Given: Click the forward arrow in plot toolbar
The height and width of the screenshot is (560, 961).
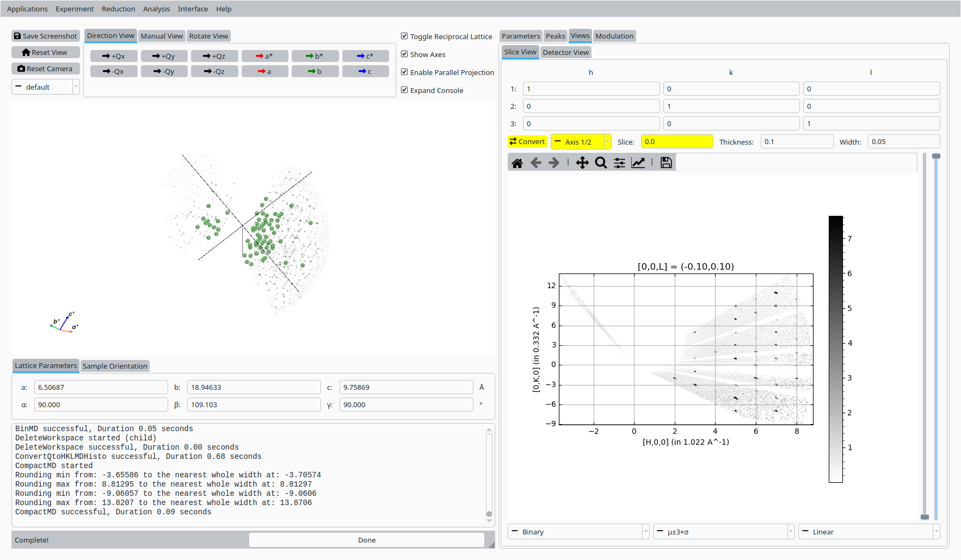Looking at the screenshot, I should [x=554, y=163].
